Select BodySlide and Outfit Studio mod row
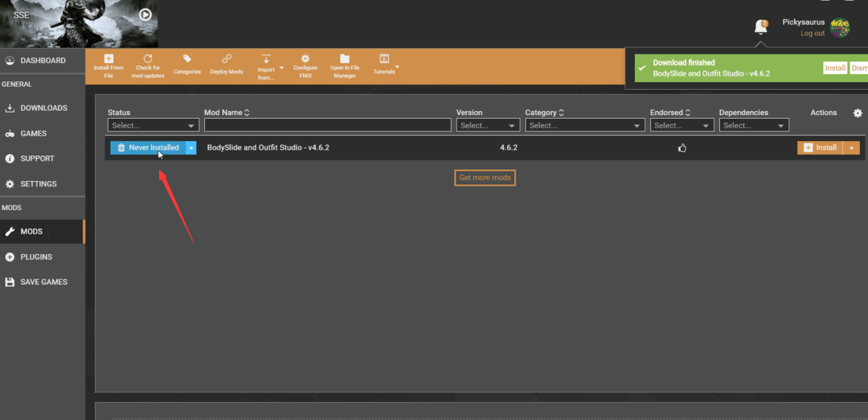This screenshot has height=420, width=868. click(485, 148)
